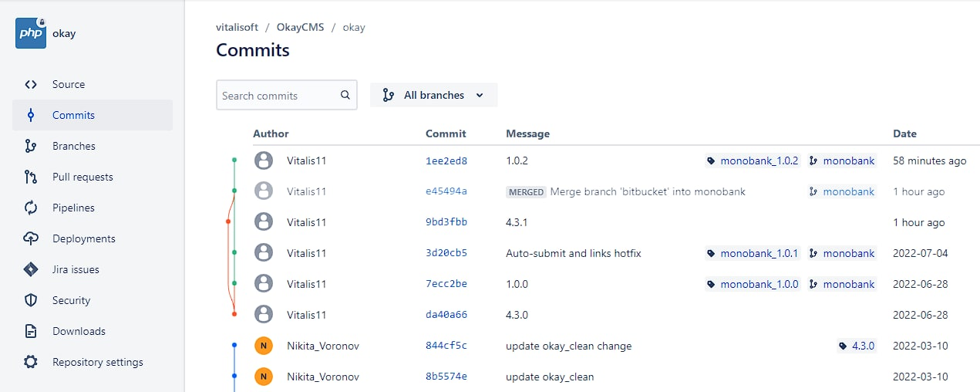Click the Deployments cloud icon
980x392 pixels.
point(31,239)
